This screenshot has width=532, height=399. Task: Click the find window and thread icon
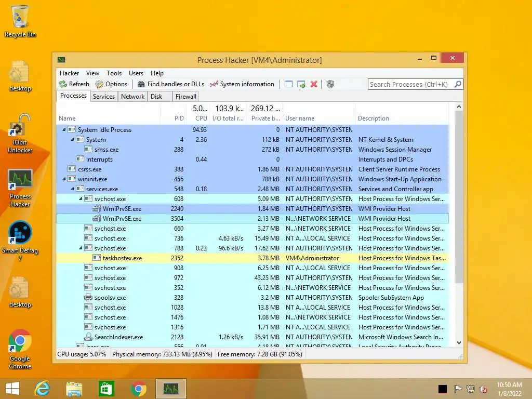pyautogui.click(x=301, y=84)
